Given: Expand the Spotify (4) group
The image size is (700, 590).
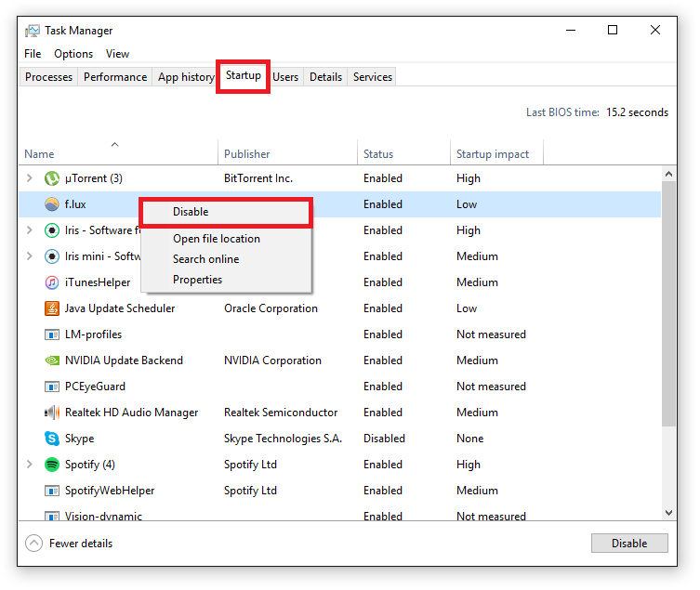Looking at the screenshot, I should point(30,465).
